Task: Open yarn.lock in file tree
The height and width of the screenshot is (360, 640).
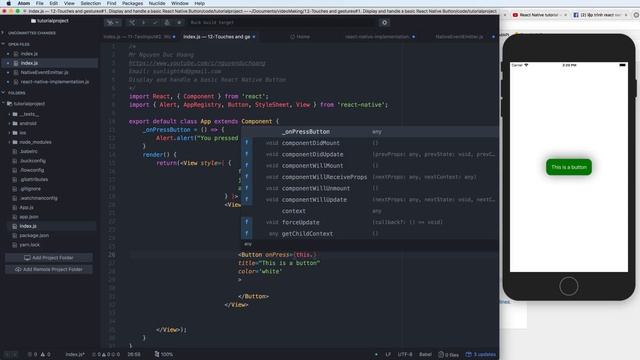Action: (x=29, y=245)
